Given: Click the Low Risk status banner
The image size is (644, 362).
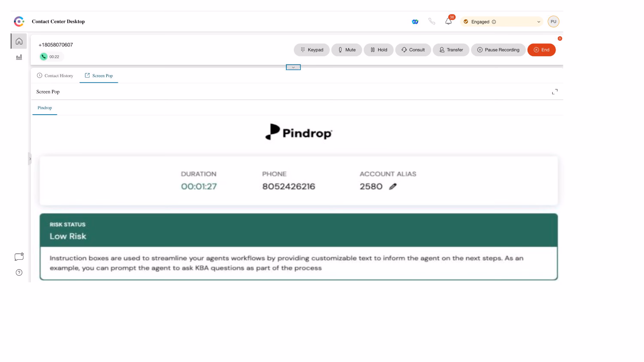Looking at the screenshot, I should coord(299,230).
